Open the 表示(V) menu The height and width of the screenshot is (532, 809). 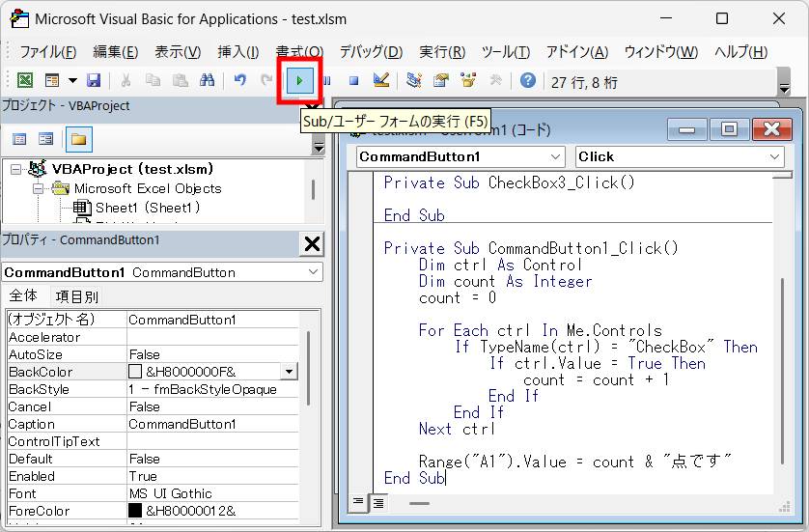click(178, 51)
